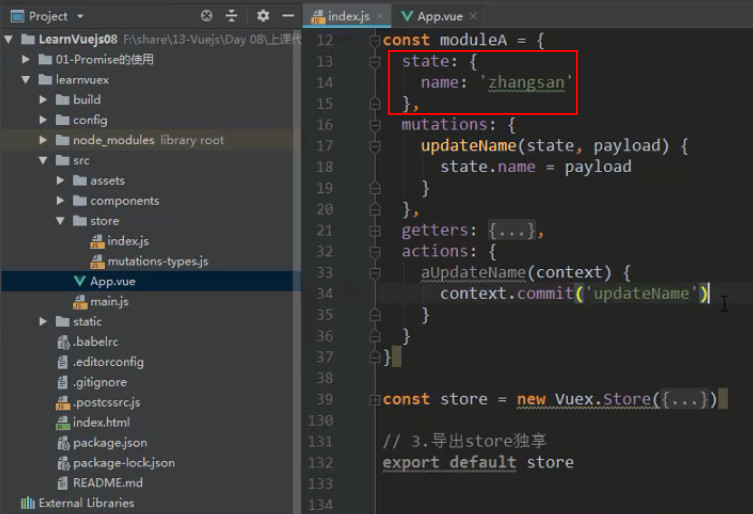The width and height of the screenshot is (753, 514).
Task: Click the moduleA identifier on line 12
Action: pos(473,40)
